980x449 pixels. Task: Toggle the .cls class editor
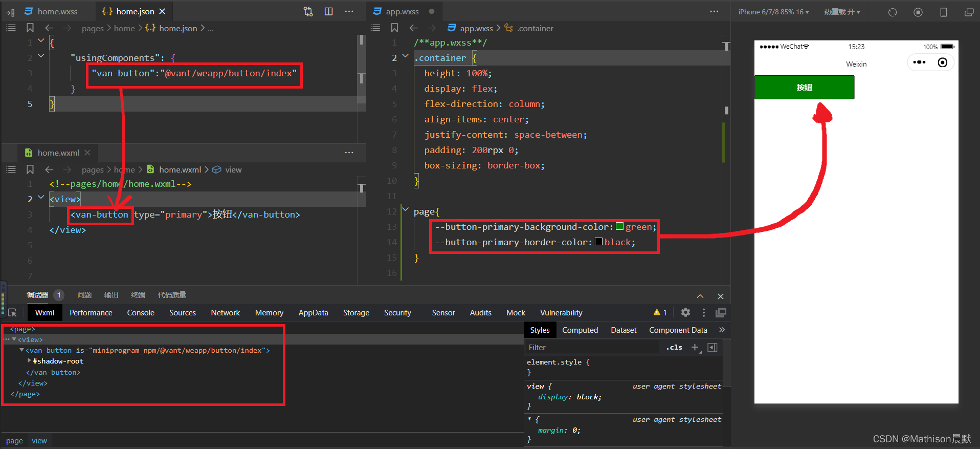click(x=674, y=348)
